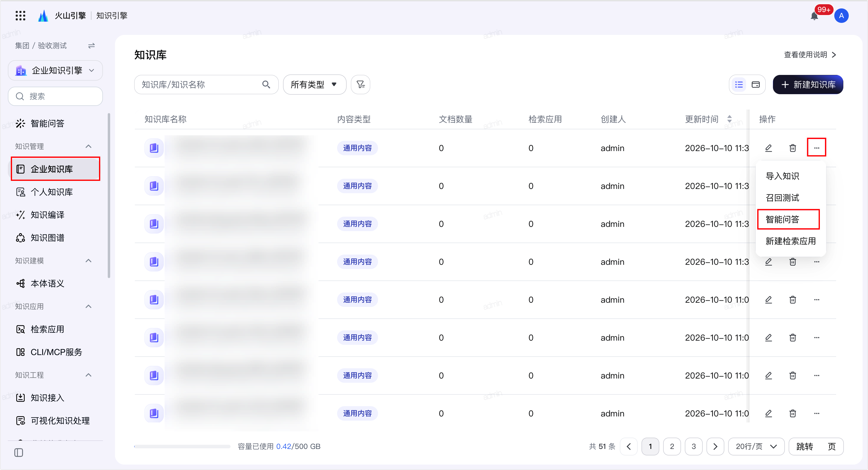Click the switch project arrows icon
The width and height of the screenshot is (868, 470).
[91, 45]
